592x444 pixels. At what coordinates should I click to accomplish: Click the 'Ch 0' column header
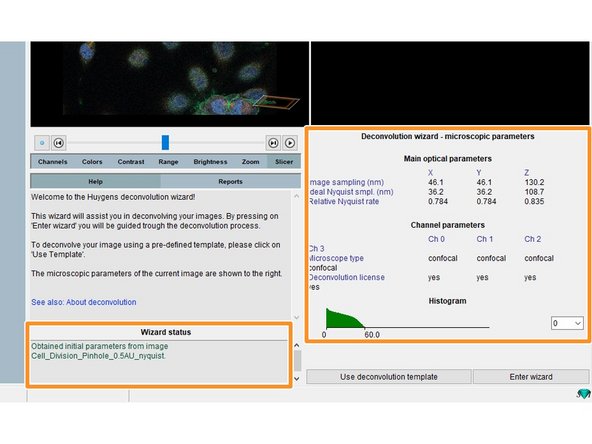coord(436,239)
